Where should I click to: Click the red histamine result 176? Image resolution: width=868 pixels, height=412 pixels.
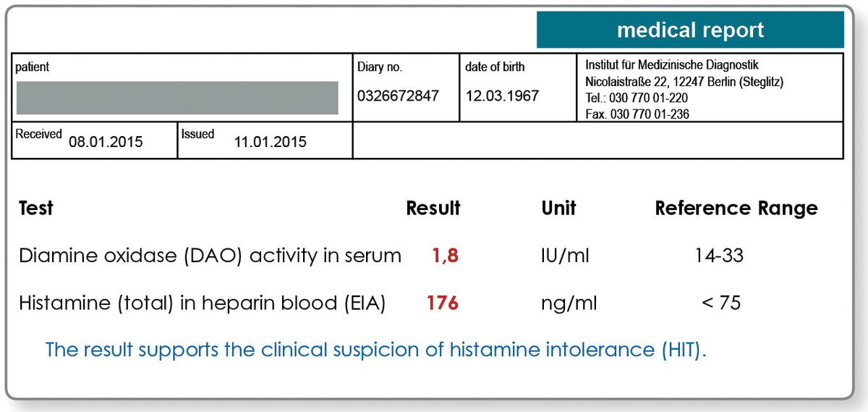click(443, 303)
